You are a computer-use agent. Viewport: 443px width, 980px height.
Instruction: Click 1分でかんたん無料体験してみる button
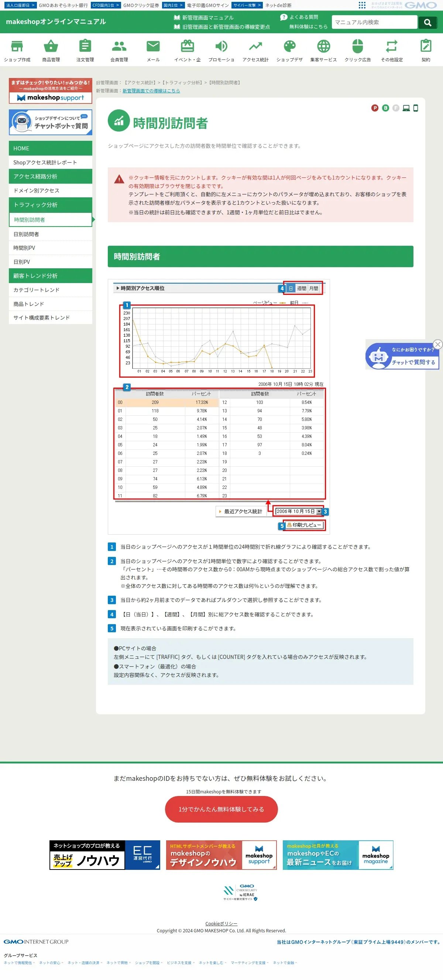(x=221, y=809)
